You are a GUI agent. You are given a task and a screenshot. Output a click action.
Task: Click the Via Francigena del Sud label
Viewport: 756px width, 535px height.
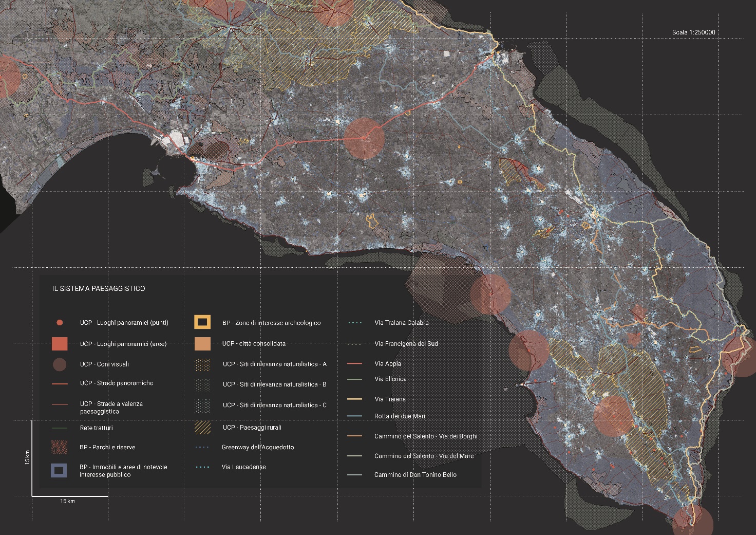point(406,344)
